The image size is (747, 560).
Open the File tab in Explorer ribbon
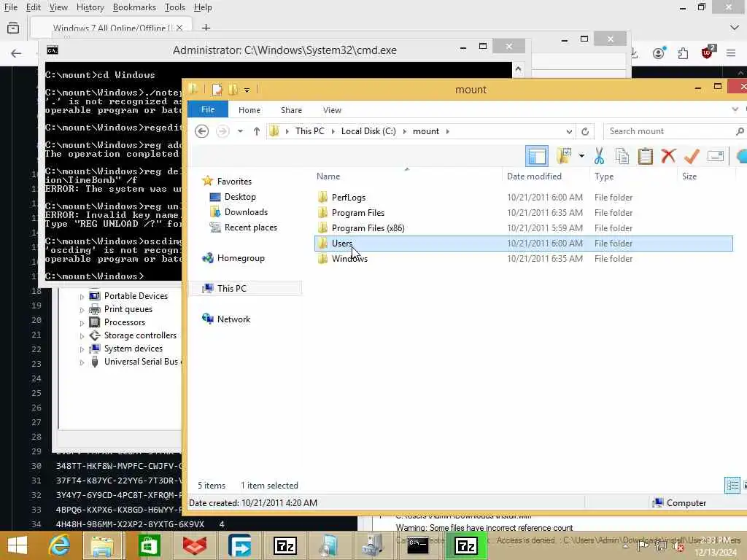pyautogui.click(x=208, y=109)
